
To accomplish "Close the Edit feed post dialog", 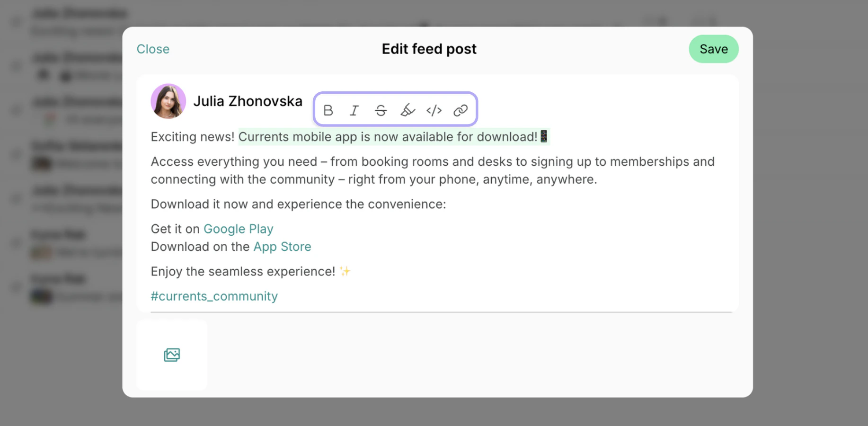I will point(153,49).
